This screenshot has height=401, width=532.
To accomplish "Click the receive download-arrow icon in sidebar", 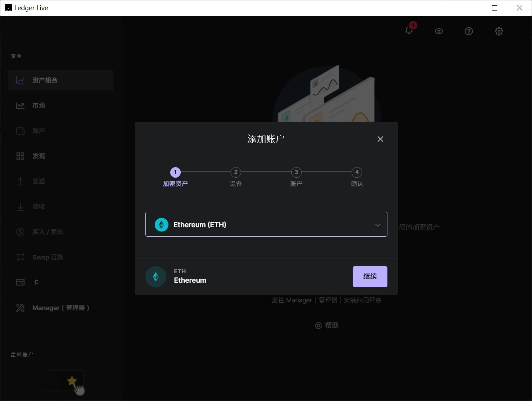I will (20, 206).
